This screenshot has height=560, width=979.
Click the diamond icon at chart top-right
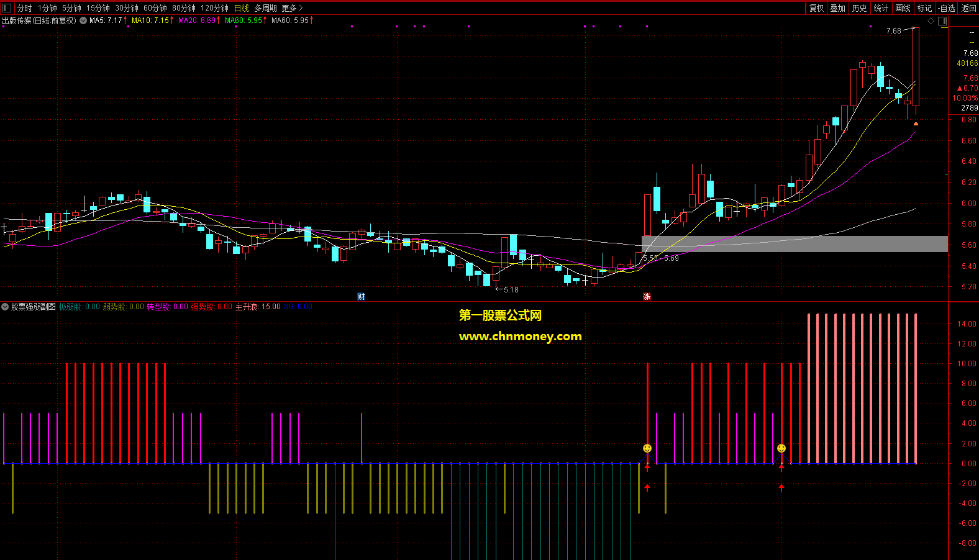point(931,21)
